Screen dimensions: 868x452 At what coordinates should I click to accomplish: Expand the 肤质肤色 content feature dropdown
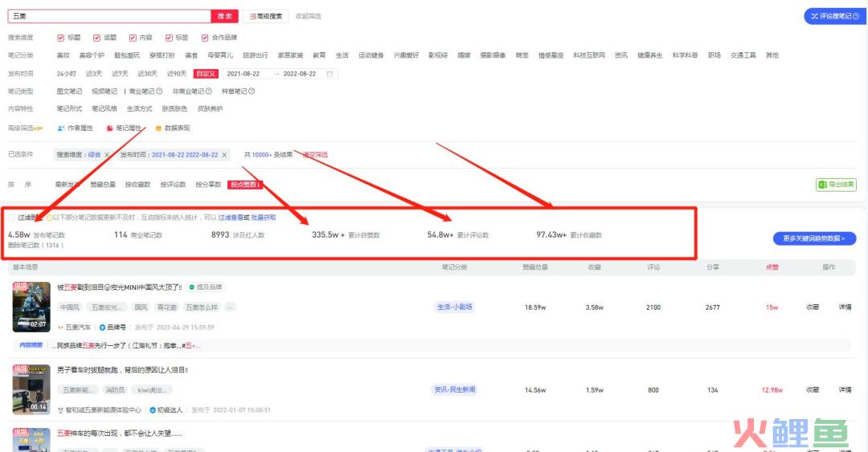pyautogui.click(x=174, y=109)
